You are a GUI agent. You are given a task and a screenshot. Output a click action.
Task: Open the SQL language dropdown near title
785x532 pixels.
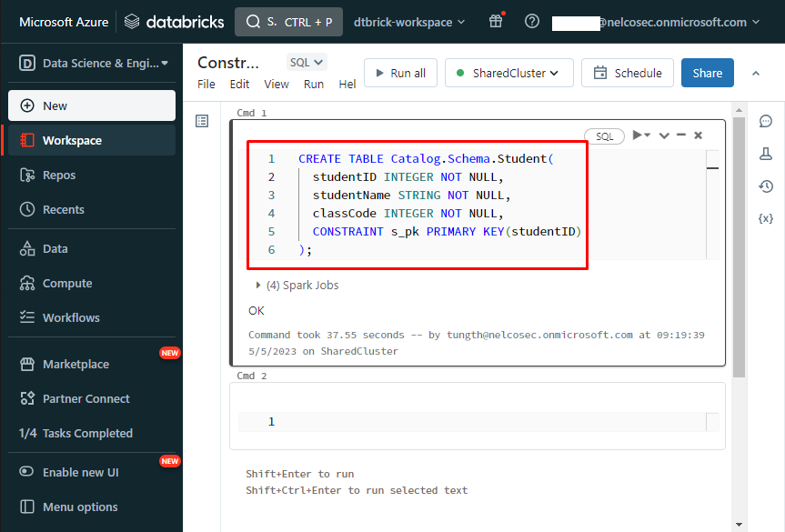tap(306, 63)
